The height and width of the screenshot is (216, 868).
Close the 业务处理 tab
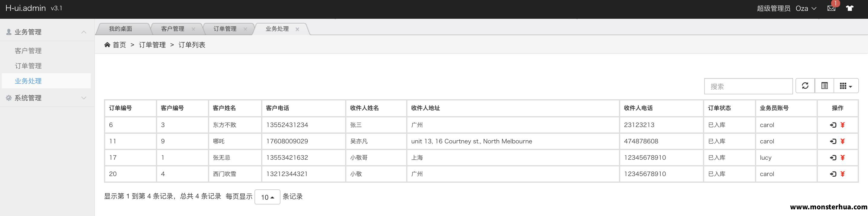pos(297,29)
